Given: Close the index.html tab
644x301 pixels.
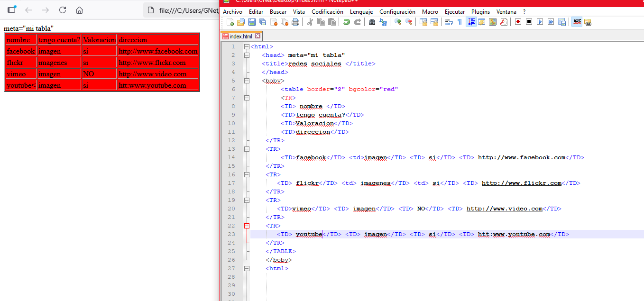Looking at the screenshot, I should pos(258,36).
